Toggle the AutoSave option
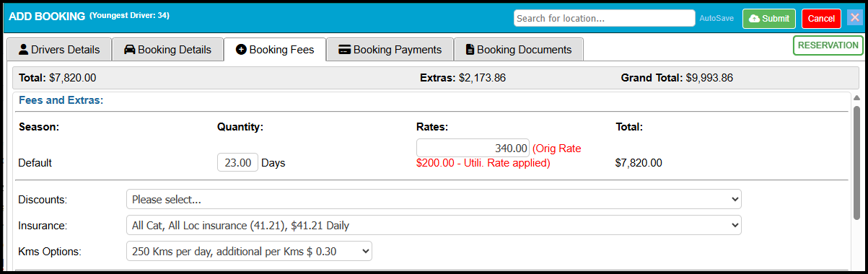The width and height of the screenshot is (868, 274). click(x=717, y=19)
